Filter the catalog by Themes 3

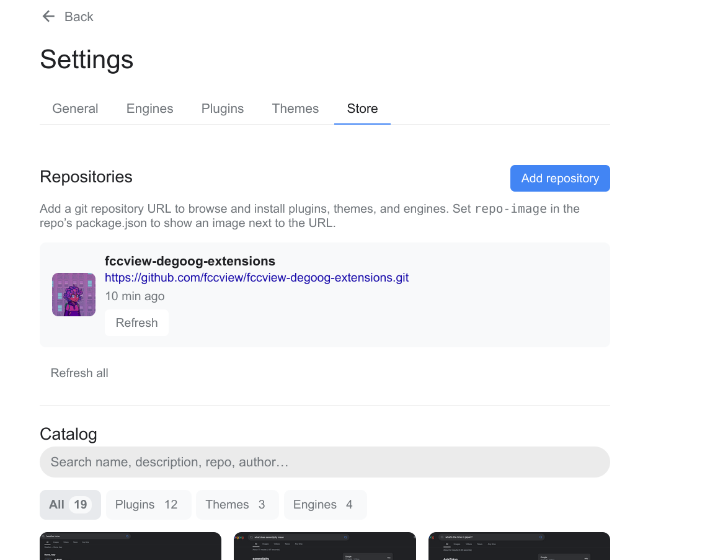pyautogui.click(x=237, y=504)
